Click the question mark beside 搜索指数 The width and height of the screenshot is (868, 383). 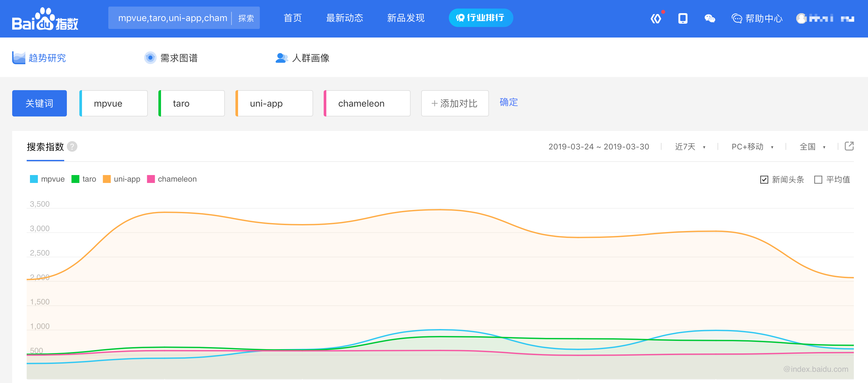[72, 146]
